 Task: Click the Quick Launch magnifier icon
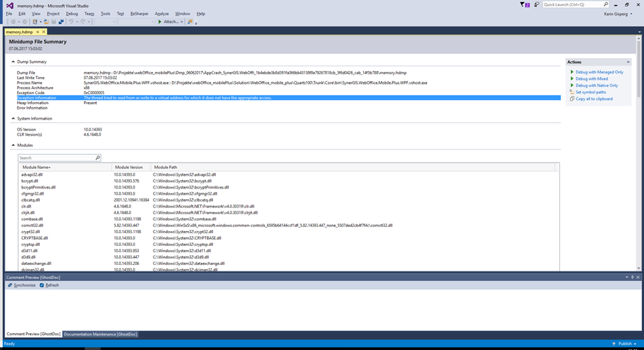coord(605,5)
